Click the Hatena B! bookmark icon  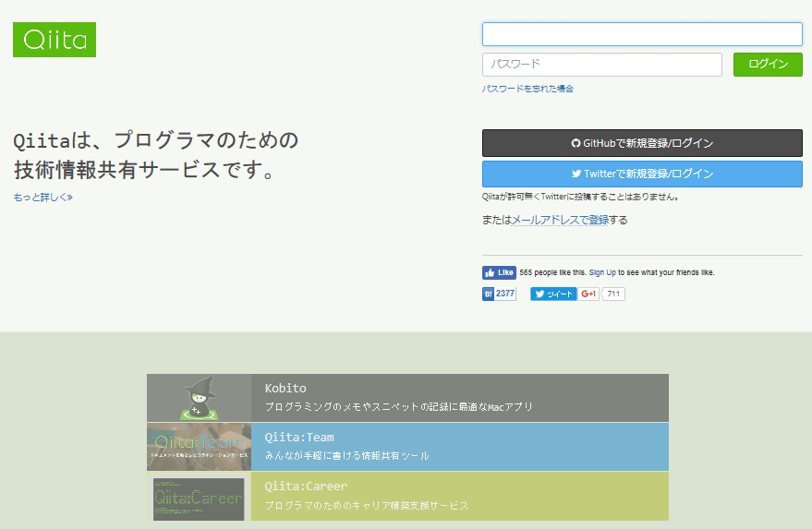pos(488,294)
